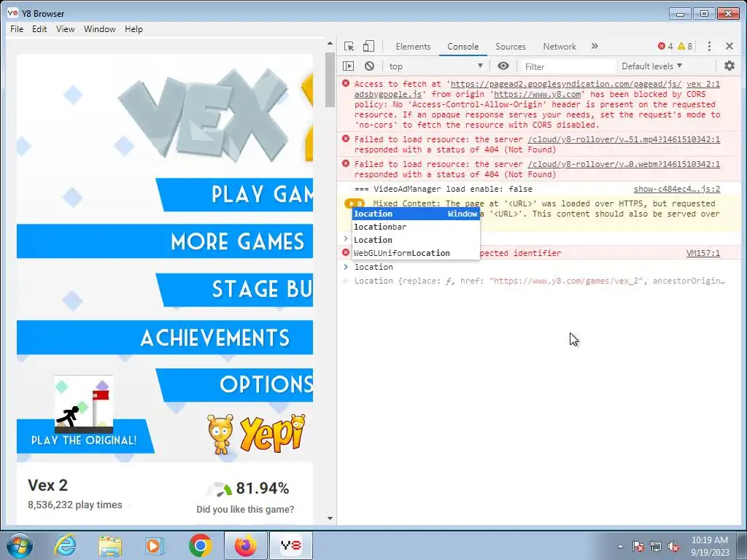
Task: Open the View menu
Action: 65,29
